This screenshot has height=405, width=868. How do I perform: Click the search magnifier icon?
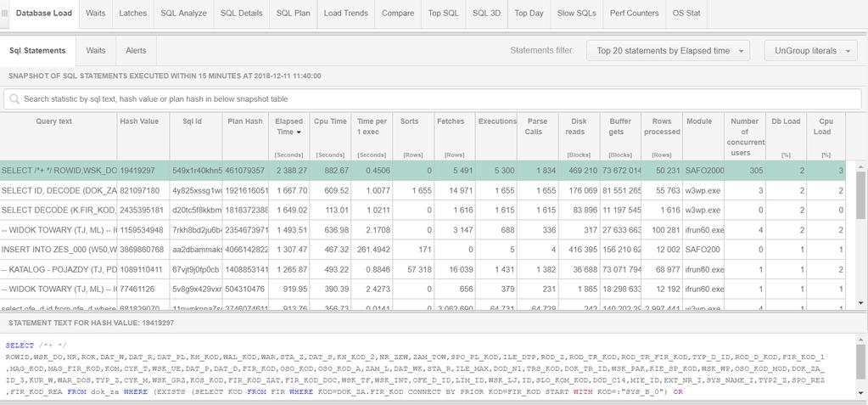(14, 99)
